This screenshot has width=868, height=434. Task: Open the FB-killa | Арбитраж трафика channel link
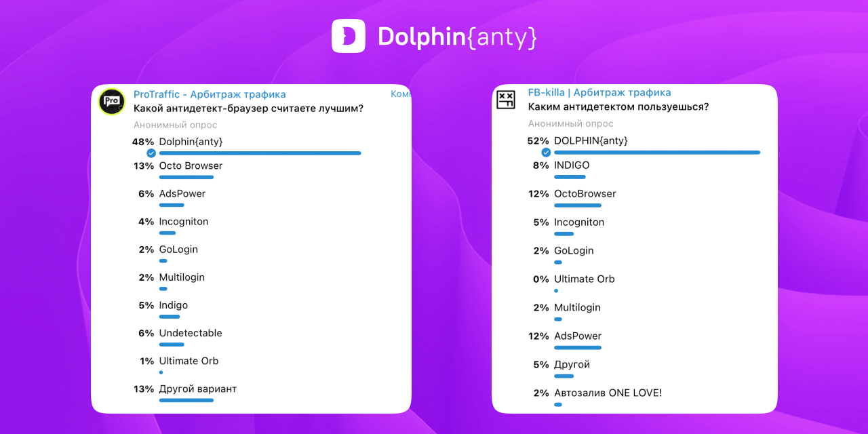pos(599,92)
